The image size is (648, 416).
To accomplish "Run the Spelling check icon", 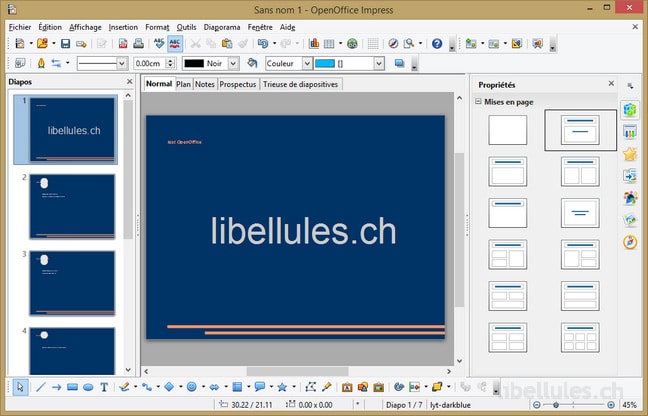I will [x=159, y=43].
